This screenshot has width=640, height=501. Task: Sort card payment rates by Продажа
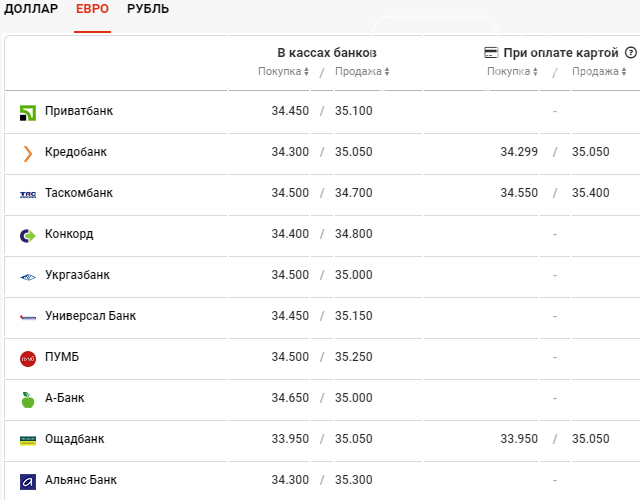pos(599,71)
